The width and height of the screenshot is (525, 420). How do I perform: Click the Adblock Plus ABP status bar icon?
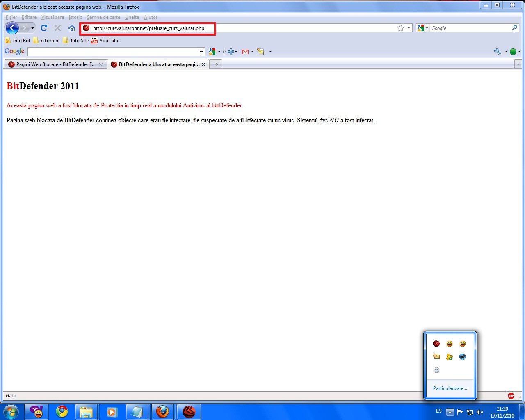pos(511,396)
